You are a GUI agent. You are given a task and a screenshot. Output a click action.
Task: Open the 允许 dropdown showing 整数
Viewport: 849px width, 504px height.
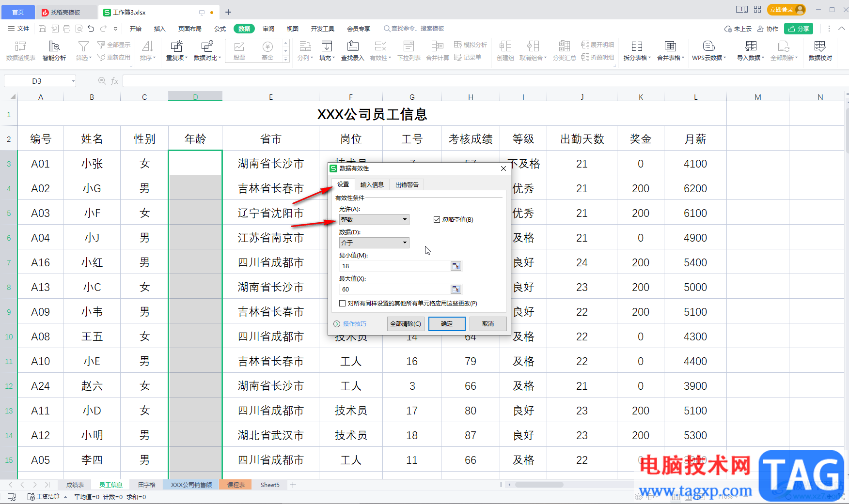[374, 220]
